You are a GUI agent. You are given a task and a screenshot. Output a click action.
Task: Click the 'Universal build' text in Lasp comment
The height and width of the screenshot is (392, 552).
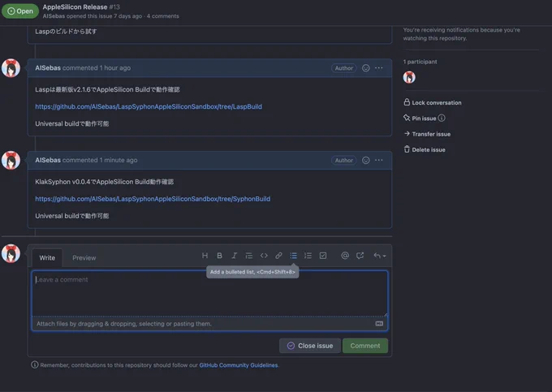coord(71,124)
